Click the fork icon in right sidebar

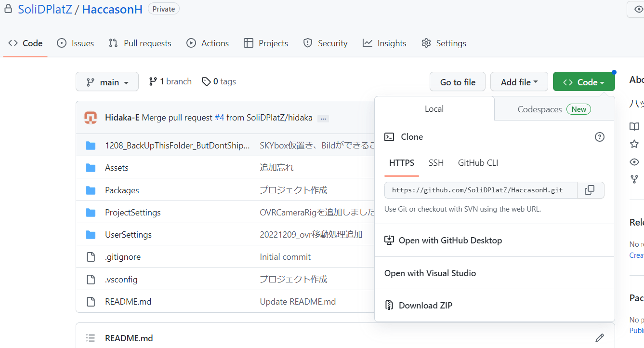point(634,179)
